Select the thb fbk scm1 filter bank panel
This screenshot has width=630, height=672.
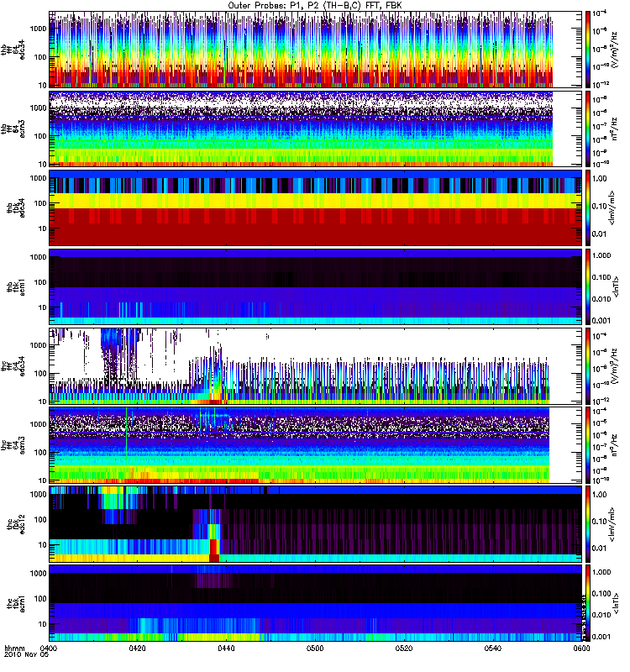[x=315, y=286]
